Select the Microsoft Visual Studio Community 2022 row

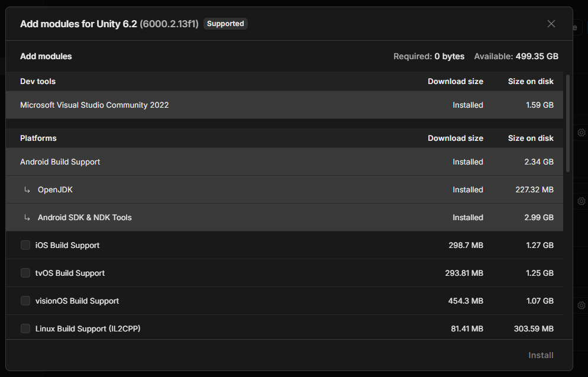[285, 105]
